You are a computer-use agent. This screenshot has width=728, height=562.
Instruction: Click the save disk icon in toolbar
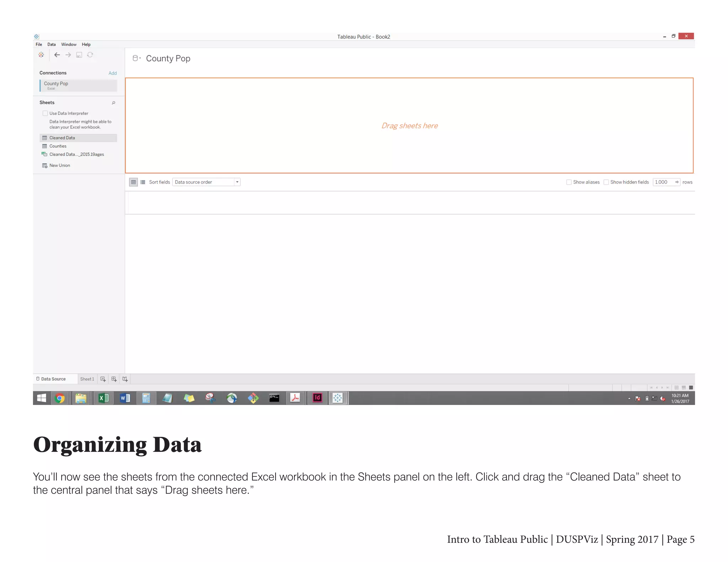point(79,55)
